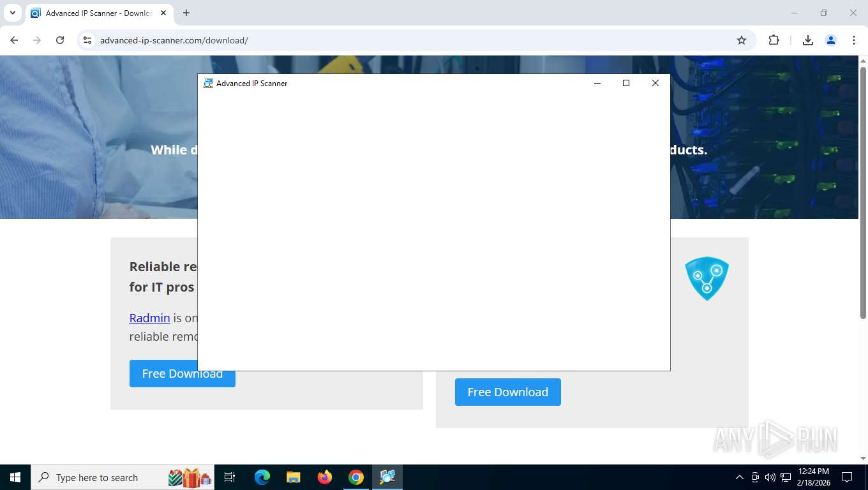
Task: Show hidden system tray icons
Action: pyautogui.click(x=740, y=477)
